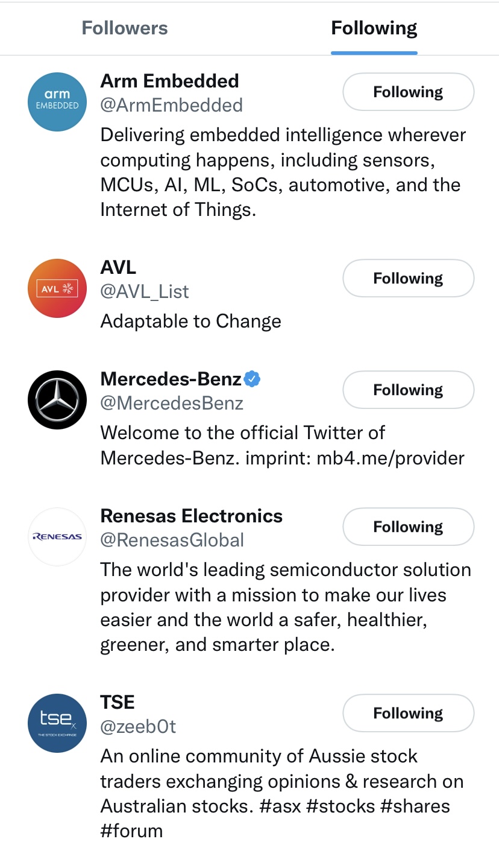The image size is (499, 868).
Task: Click the @AVL_List handle
Action: pyautogui.click(x=145, y=291)
